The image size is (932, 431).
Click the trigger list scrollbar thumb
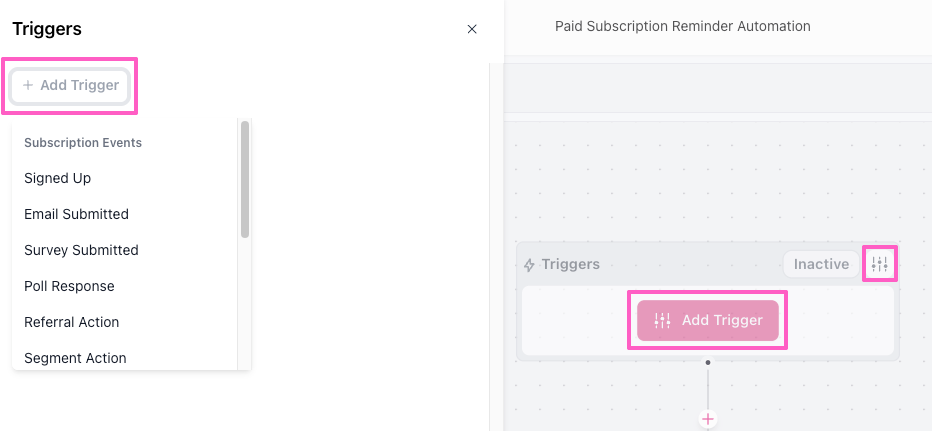[x=245, y=180]
